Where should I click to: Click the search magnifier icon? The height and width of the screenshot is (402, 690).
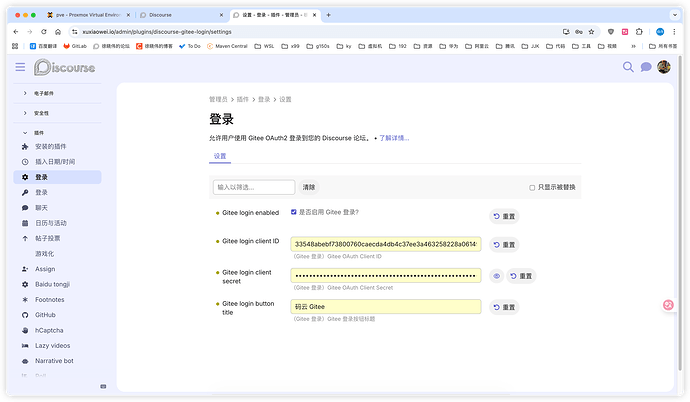pos(628,67)
